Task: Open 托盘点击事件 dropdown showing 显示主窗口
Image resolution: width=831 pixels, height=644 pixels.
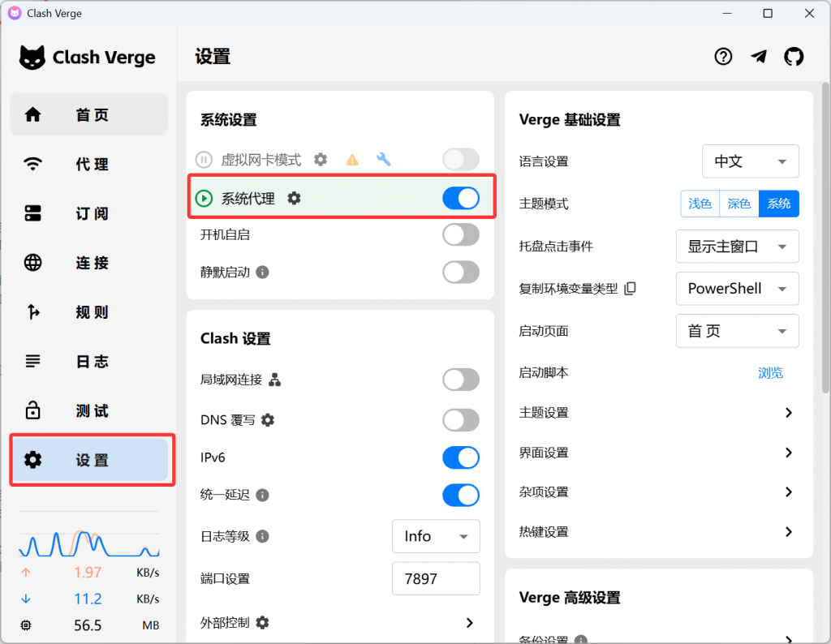Action: [x=737, y=247]
